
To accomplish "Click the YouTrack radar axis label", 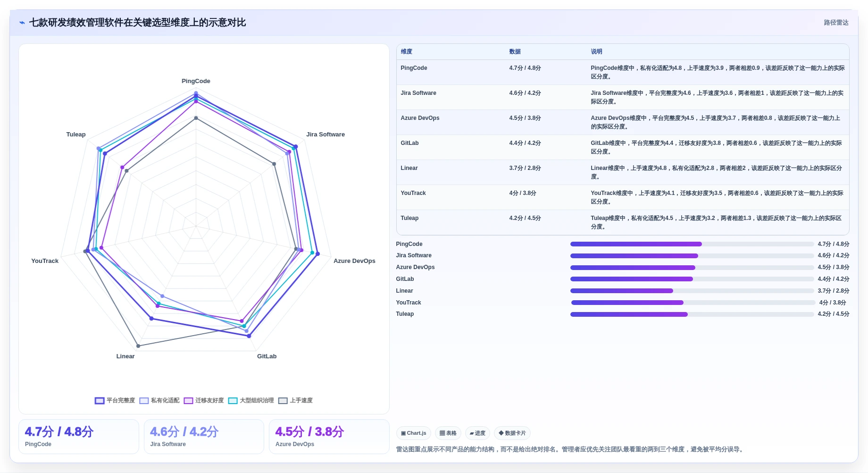I will tap(45, 261).
